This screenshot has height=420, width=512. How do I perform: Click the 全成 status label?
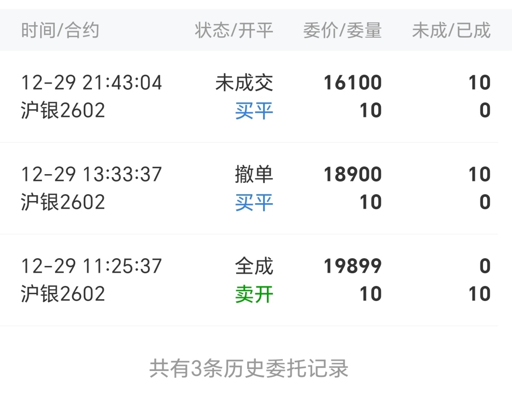pos(254,266)
